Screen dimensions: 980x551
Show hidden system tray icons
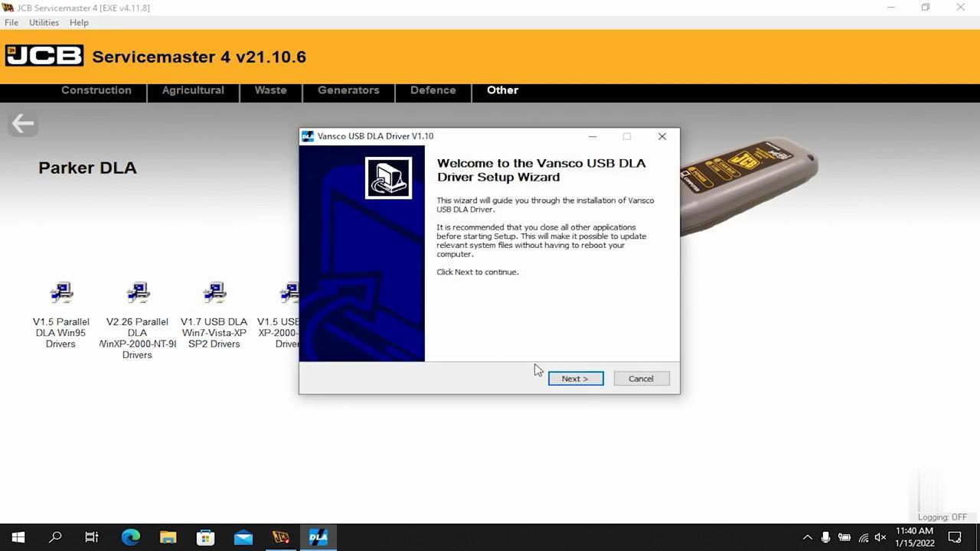pyautogui.click(x=807, y=537)
